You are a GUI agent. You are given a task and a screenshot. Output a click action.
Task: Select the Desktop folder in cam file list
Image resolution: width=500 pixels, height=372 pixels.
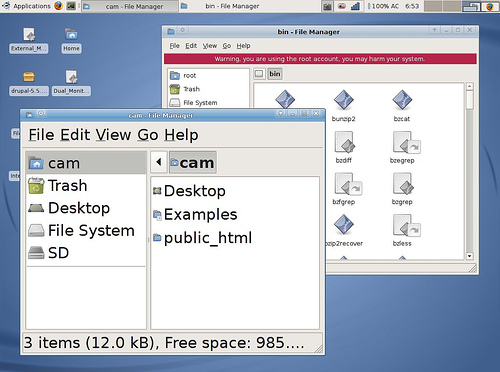[189, 191]
